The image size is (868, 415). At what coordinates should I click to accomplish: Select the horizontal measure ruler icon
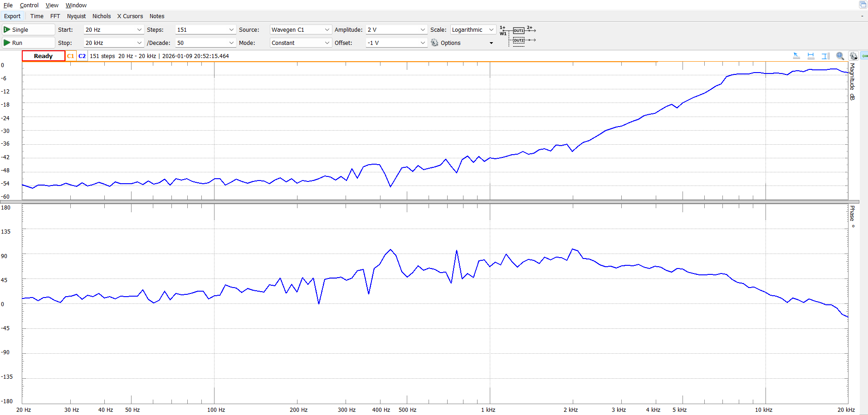click(811, 56)
